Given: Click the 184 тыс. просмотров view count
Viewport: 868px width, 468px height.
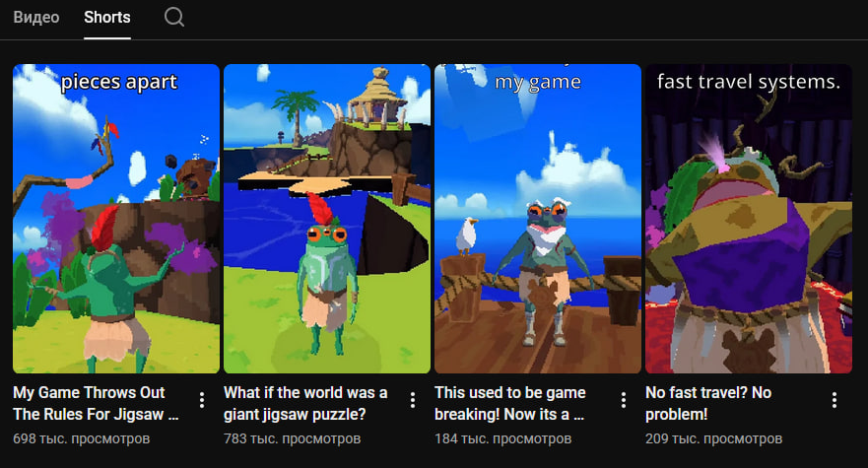Looking at the screenshot, I should (x=503, y=438).
